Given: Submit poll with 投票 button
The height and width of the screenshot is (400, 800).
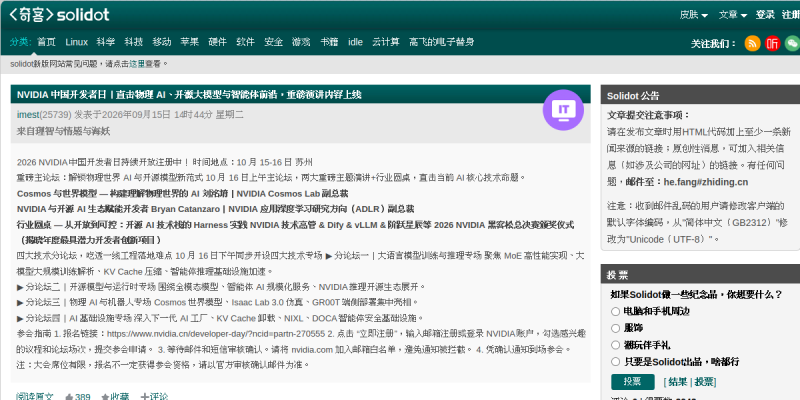Looking at the screenshot, I should pyautogui.click(x=633, y=382).
